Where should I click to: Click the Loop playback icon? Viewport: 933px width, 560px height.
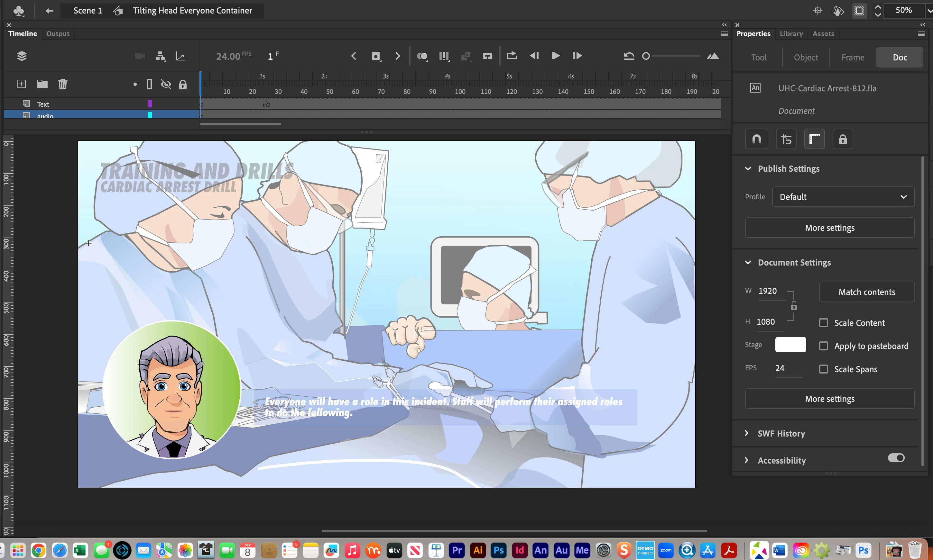click(512, 56)
